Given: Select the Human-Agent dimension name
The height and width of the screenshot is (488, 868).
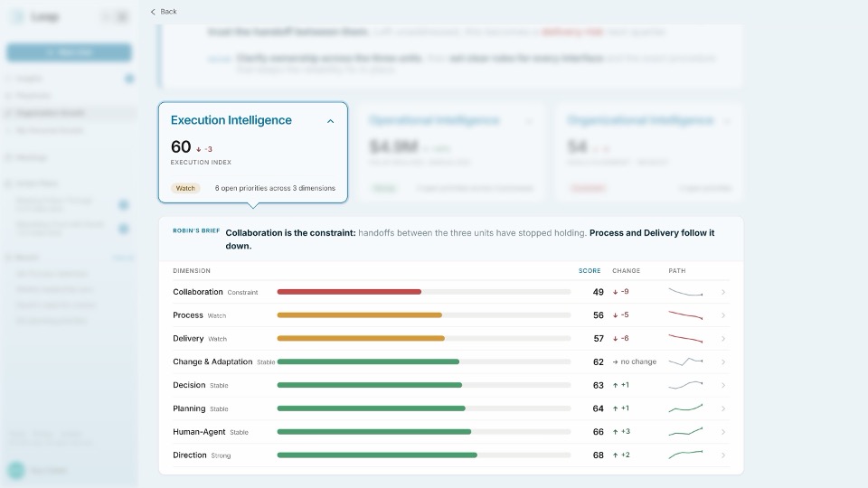Looking at the screenshot, I should point(199,432).
